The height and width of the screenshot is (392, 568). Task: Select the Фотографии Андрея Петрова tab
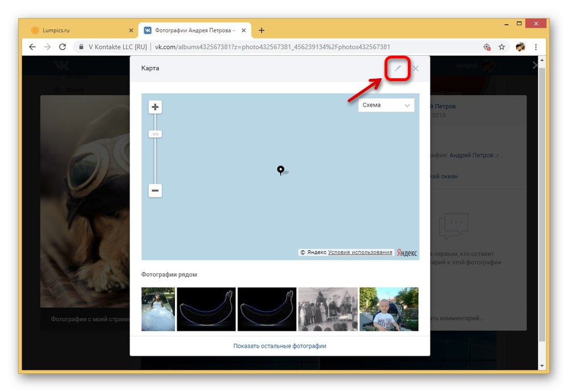tap(194, 31)
